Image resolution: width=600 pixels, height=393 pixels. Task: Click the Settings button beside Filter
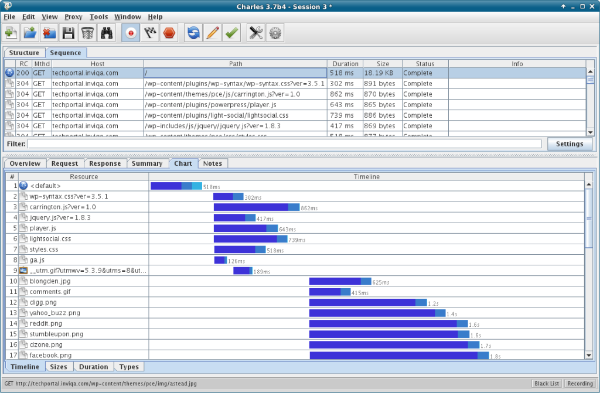click(x=569, y=144)
